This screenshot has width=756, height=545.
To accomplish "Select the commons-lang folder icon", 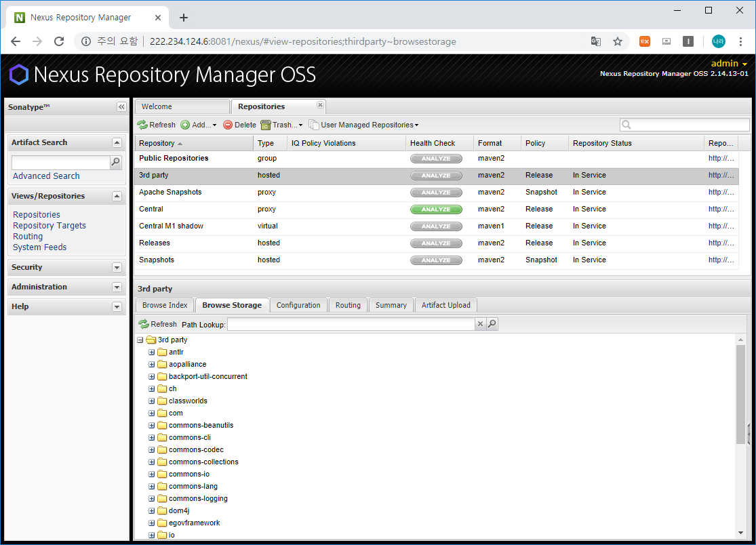I will pyautogui.click(x=162, y=486).
